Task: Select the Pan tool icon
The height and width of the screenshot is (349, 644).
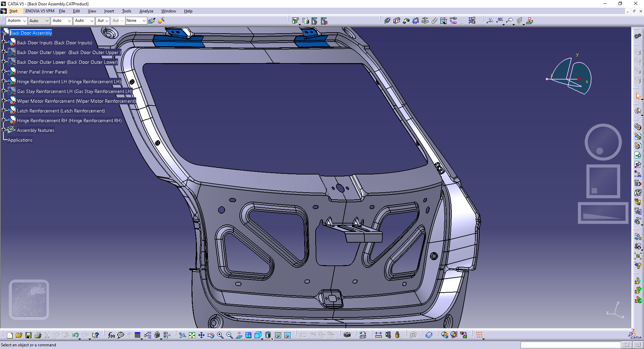Action: click(x=201, y=335)
